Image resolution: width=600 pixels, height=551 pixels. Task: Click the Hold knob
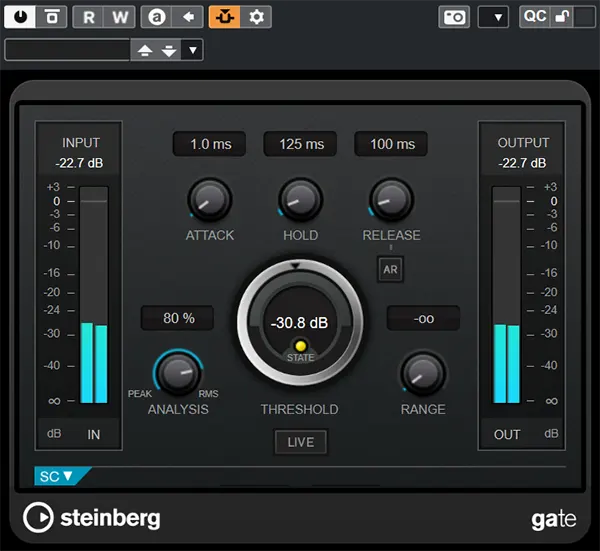point(300,200)
